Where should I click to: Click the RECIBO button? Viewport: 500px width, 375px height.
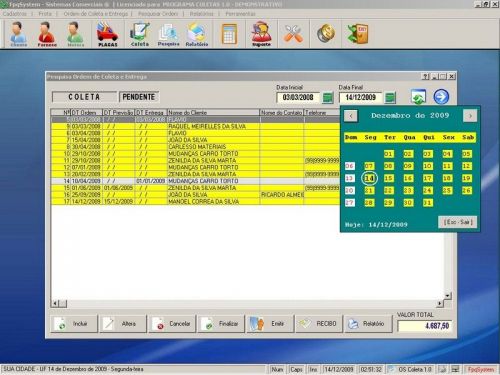318,324
